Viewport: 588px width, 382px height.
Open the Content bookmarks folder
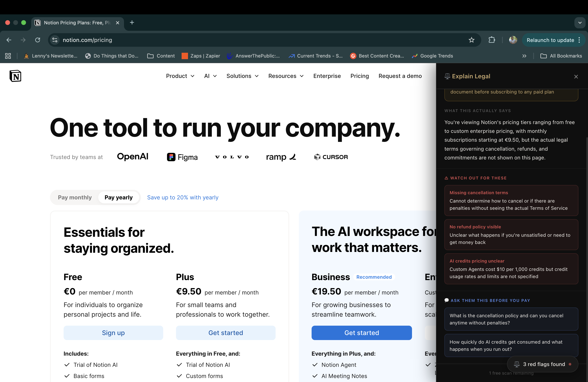click(161, 56)
